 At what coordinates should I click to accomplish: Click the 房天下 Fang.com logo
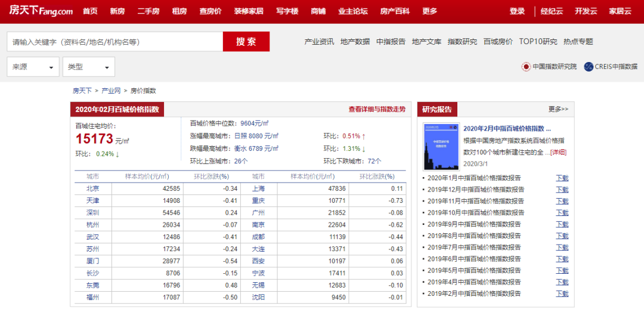pyautogui.click(x=41, y=11)
